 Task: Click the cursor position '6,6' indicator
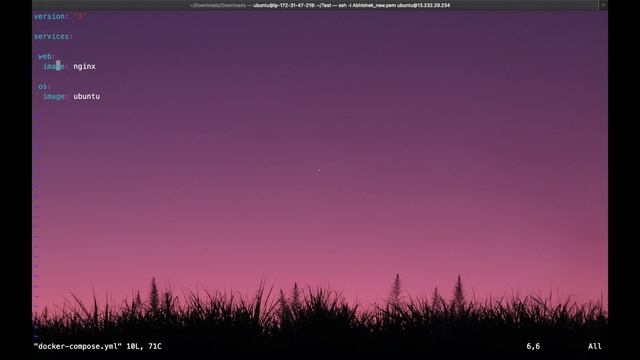533,346
